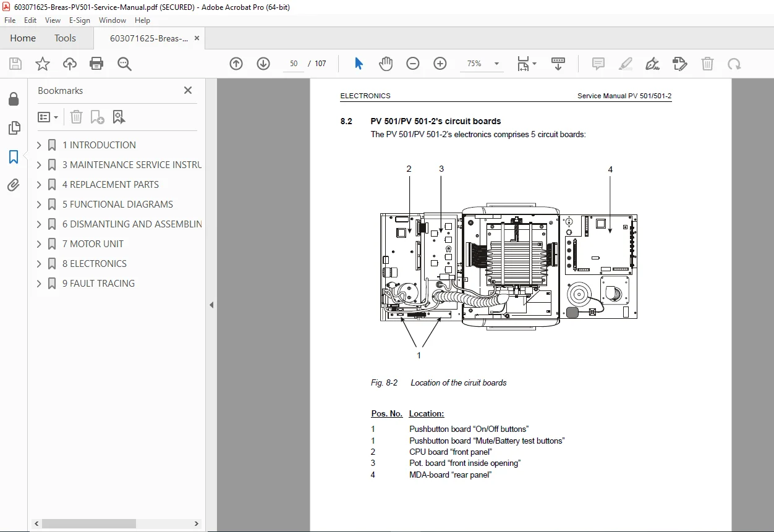This screenshot has width=774, height=532.
Task: Add the document to starred favorites
Action: [43, 64]
